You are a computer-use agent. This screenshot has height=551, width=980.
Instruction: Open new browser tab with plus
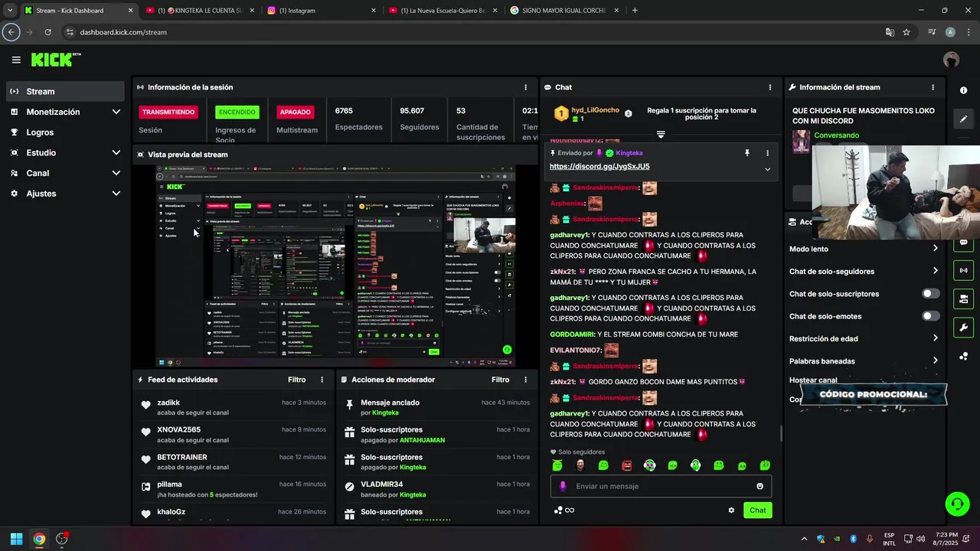click(635, 11)
